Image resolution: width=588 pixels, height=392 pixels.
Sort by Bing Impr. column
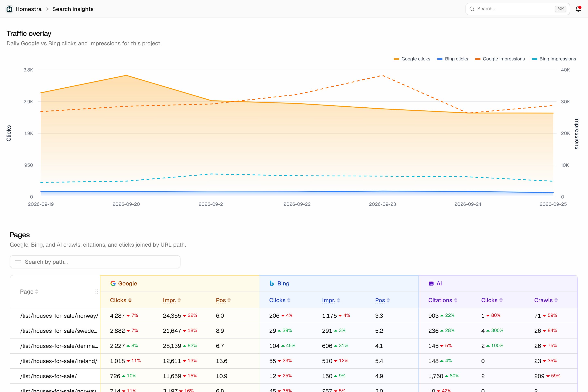click(331, 300)
